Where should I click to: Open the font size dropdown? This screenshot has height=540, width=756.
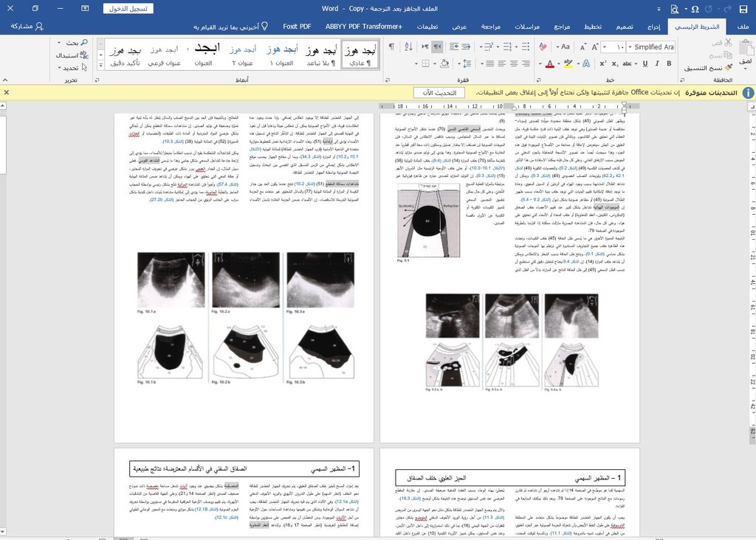click(x=605, y=47)
